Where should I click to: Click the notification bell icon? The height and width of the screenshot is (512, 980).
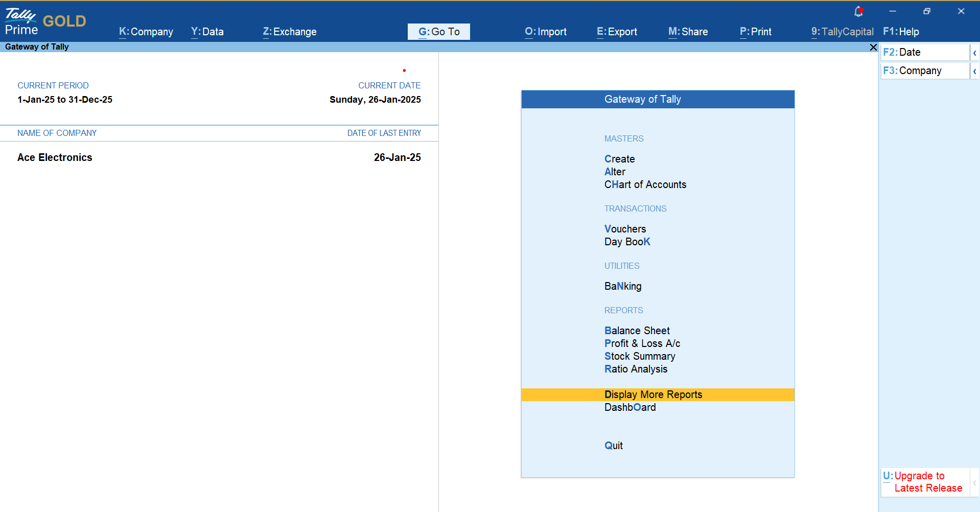tap(858, 11)
